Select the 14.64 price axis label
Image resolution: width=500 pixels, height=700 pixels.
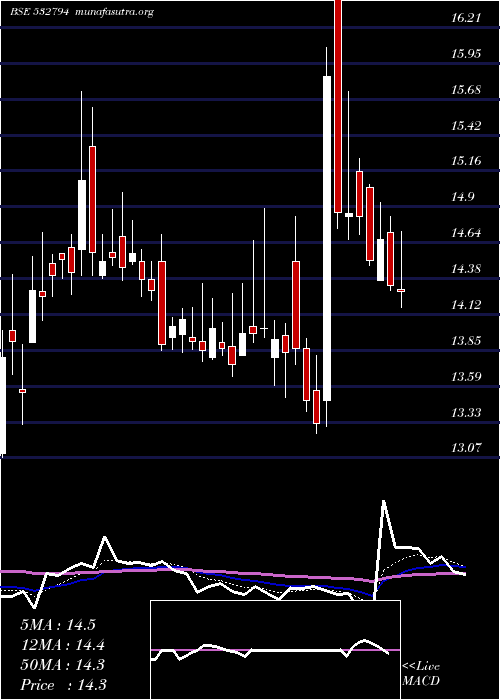pos(466,233)
